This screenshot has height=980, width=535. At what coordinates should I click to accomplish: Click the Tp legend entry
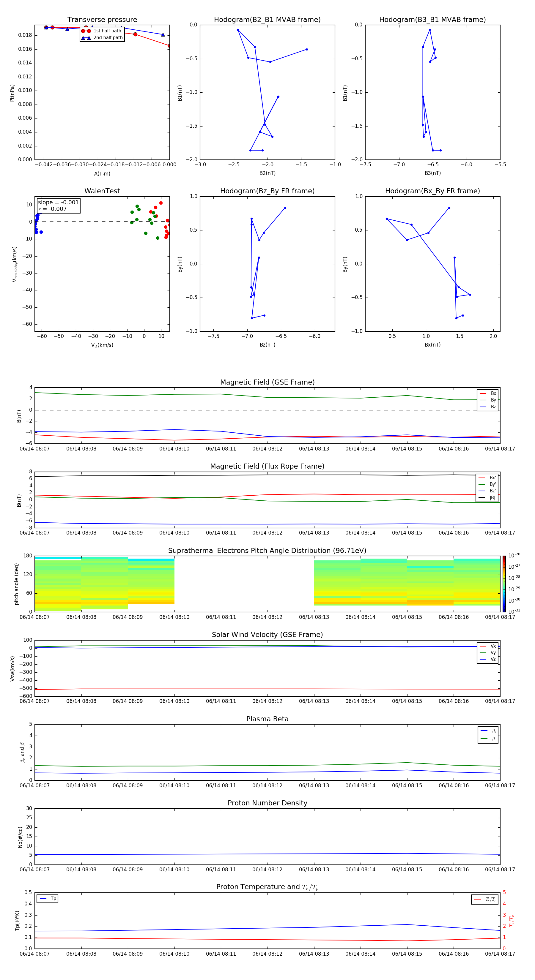point(48,899)
